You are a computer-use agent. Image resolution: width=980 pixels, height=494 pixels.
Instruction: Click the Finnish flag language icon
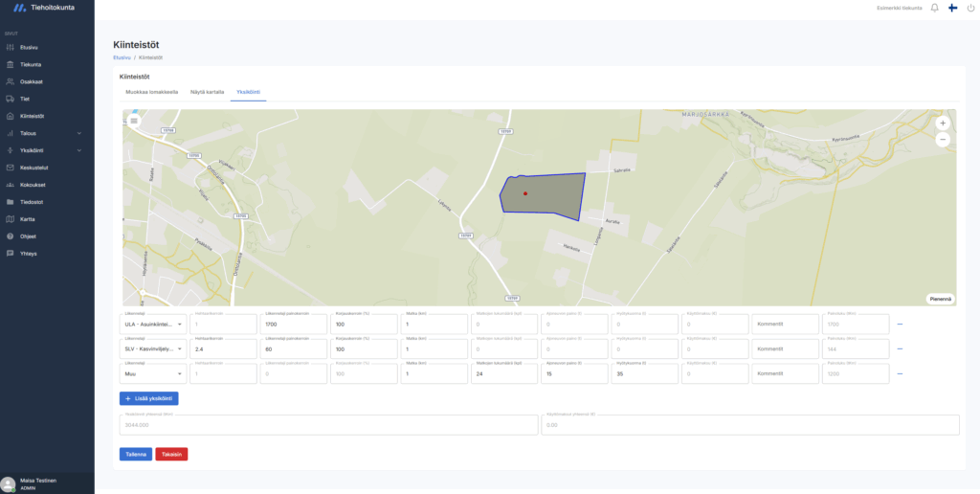[x=952, y=8]
